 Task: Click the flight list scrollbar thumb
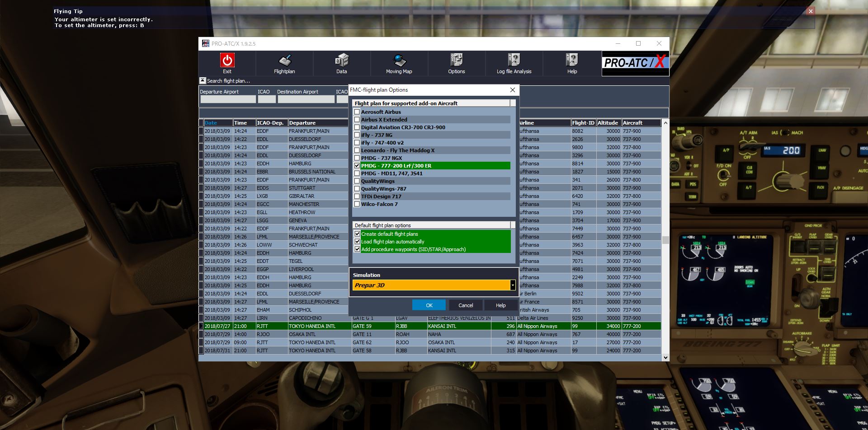click(665, 240)
